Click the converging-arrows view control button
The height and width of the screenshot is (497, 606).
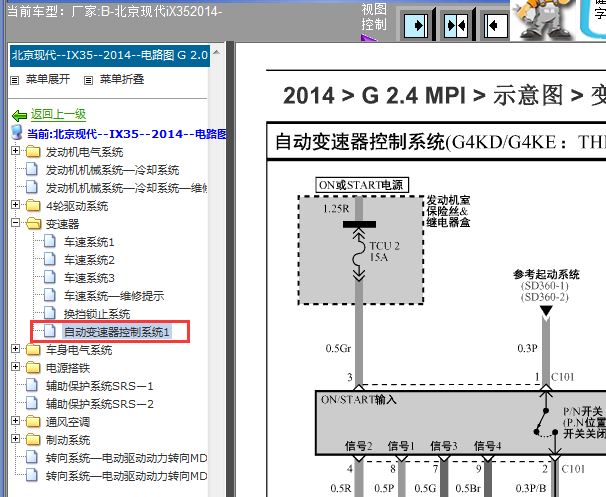pos(455,26)
